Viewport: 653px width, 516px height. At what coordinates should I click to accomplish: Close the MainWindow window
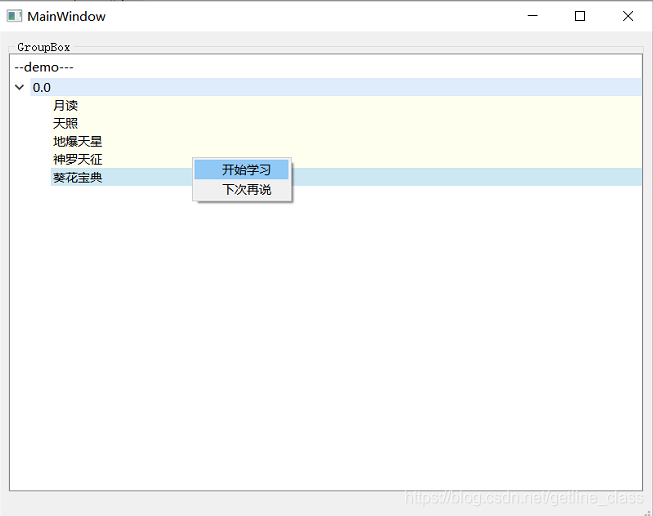click(628, 16)
